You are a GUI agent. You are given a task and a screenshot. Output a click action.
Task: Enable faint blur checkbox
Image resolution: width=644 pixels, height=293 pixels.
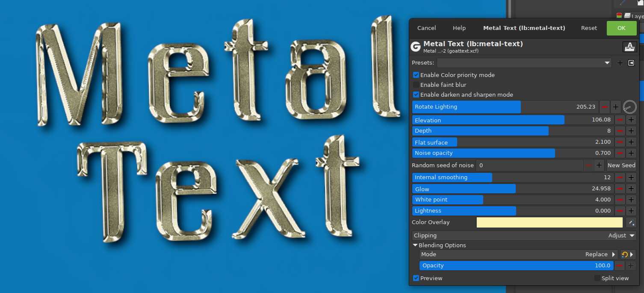(x=416, y=85)
